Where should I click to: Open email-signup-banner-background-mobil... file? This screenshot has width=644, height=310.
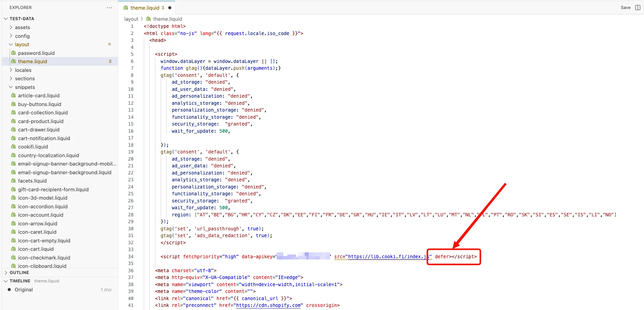click(x=67, y=164)
